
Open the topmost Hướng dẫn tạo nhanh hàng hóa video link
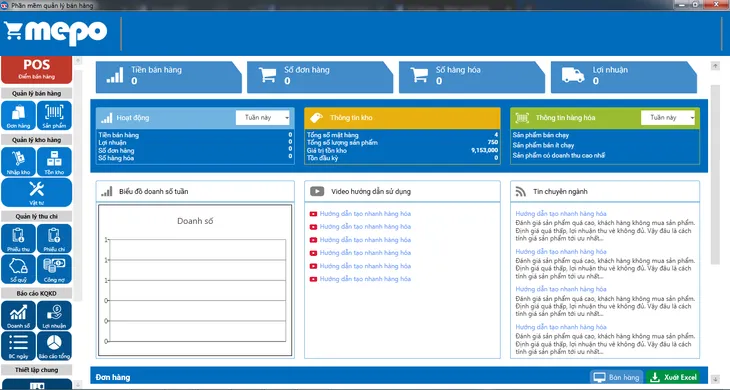pyautogui.click(x=365, y=214)
